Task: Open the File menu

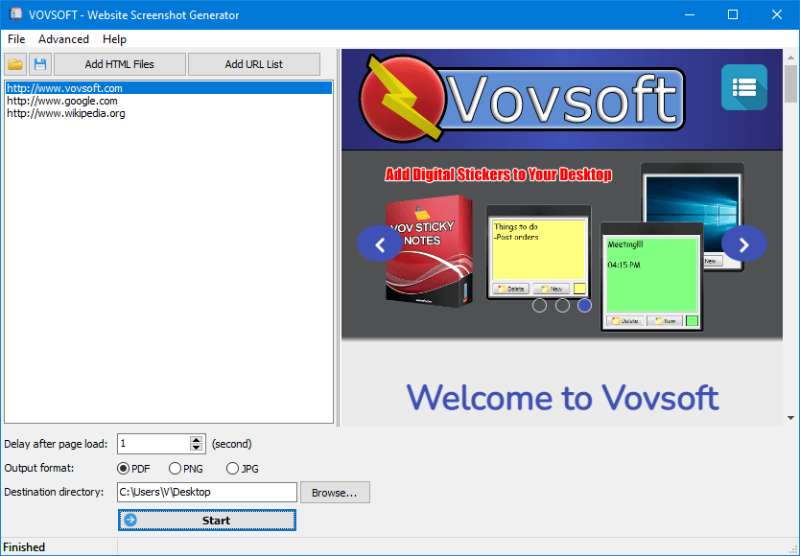Action: (x=16, y=39)
